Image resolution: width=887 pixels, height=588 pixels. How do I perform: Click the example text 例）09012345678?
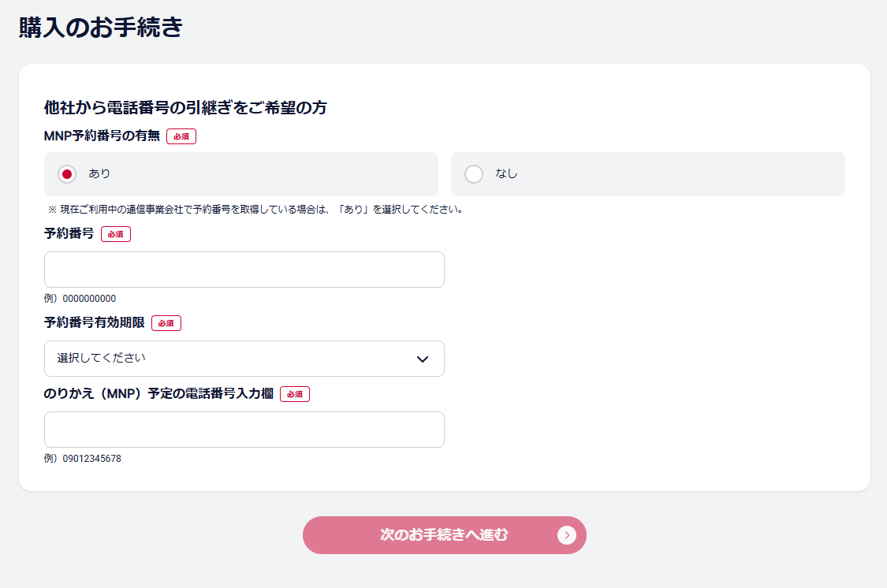coord(83,459)
